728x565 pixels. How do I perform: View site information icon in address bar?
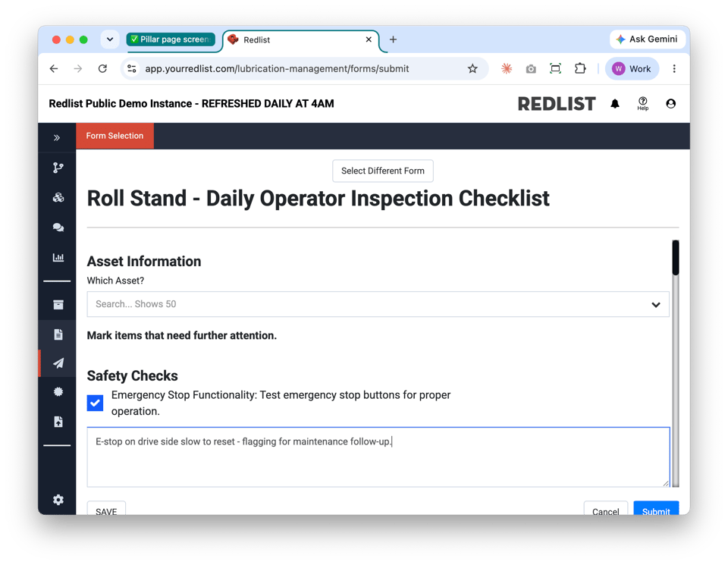(x=132, y=69)
